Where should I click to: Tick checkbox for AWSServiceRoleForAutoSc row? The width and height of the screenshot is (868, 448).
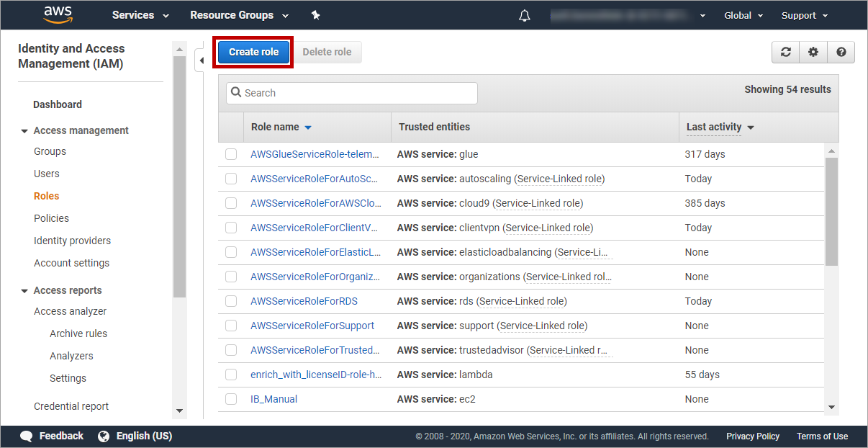pos(231,179)
